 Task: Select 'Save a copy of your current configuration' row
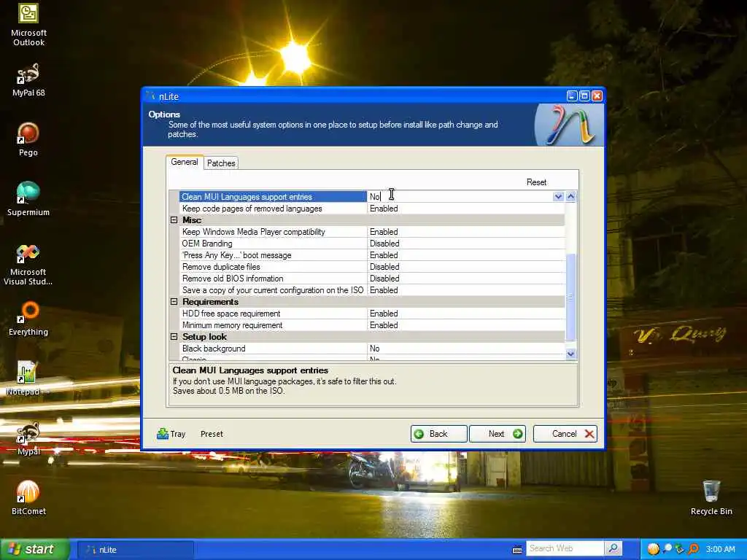pyautogui.click(x=372, y=290)
